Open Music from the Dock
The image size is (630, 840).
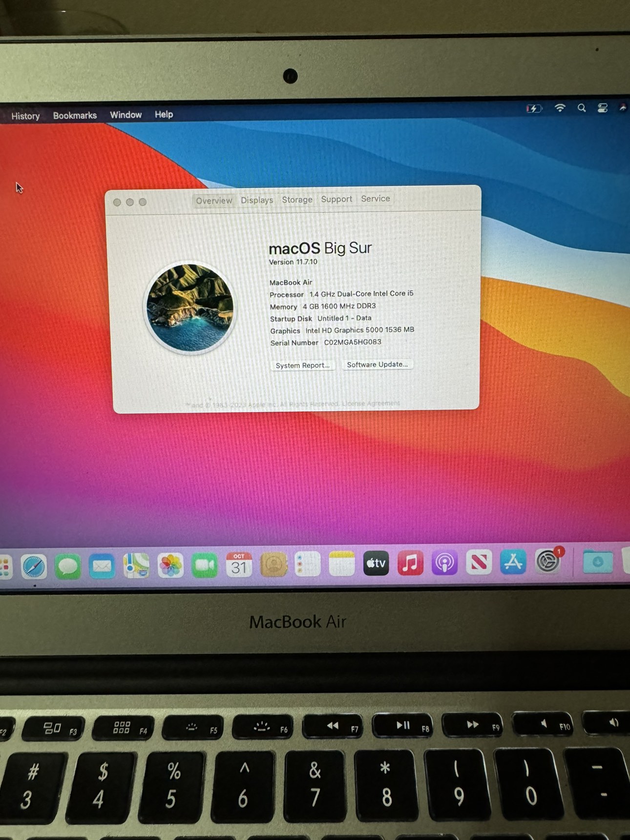[x=410, y=563]
